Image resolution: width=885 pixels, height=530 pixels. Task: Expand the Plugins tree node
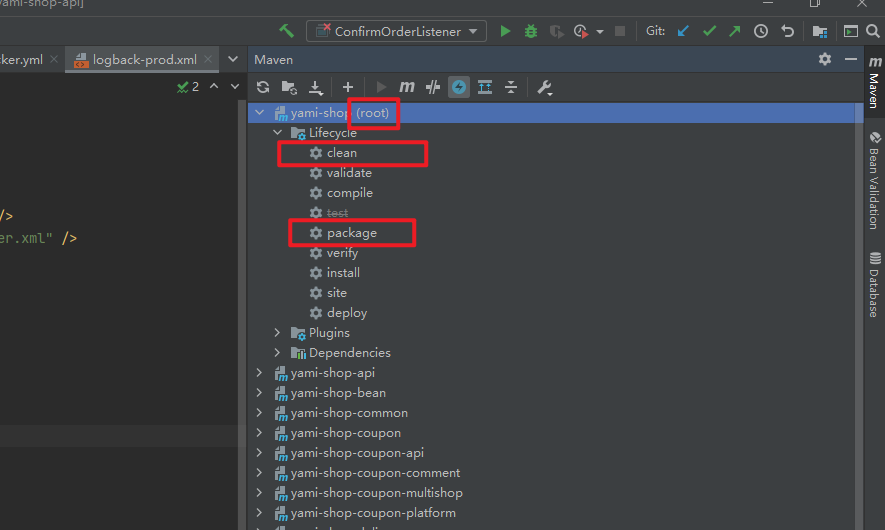point(278,333)
